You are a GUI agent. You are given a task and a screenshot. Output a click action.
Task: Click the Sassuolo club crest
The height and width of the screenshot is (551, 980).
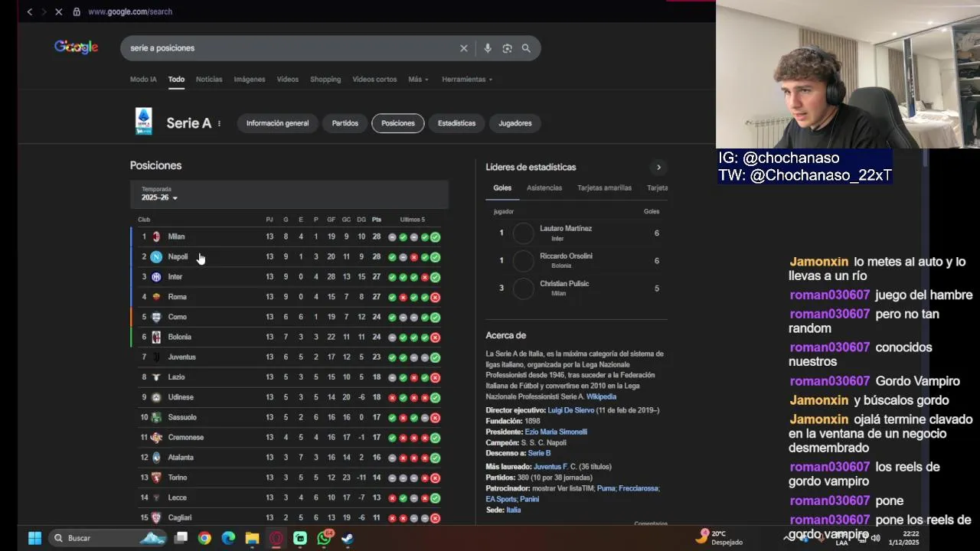(156, 417)
